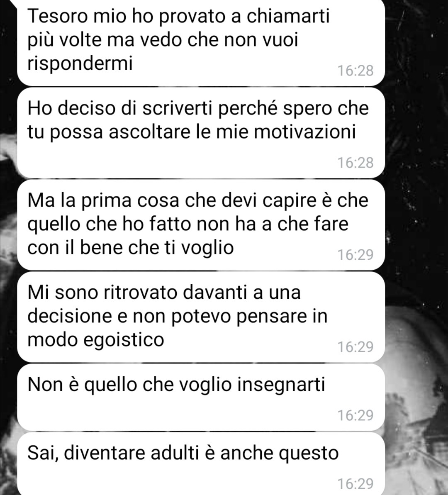Viewport: 448px width, 495px height.
Task: Tap the word "rispondermi" in the first message
Action: (80, 64)
